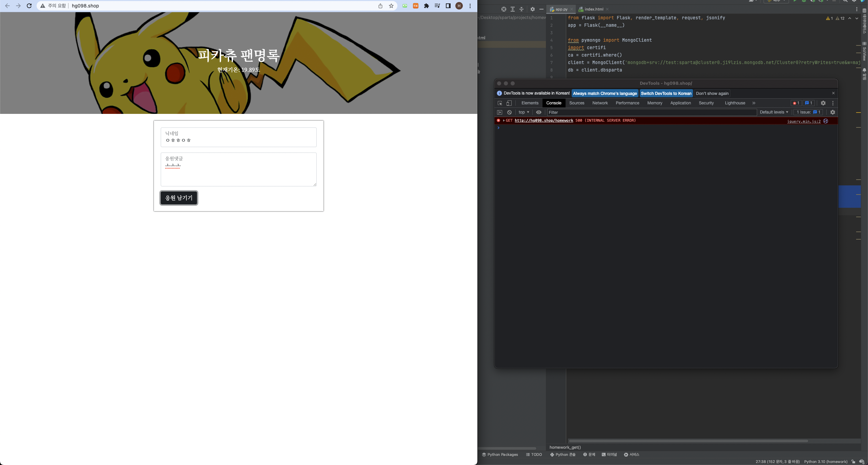Open Chrome side panel icon
Screen dimensions: 868x465
tap(448, 6)
